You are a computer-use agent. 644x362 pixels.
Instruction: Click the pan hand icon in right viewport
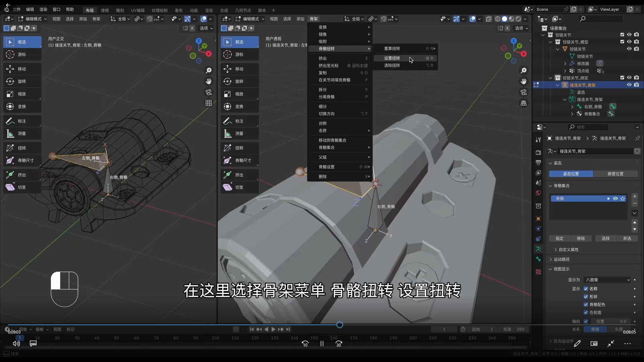coord(524,81)
